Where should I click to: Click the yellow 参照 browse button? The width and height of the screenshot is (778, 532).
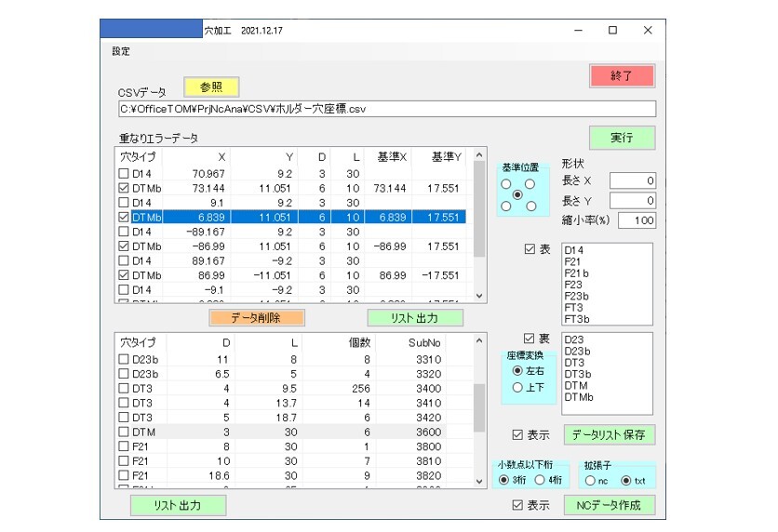[x=211, y=87]
